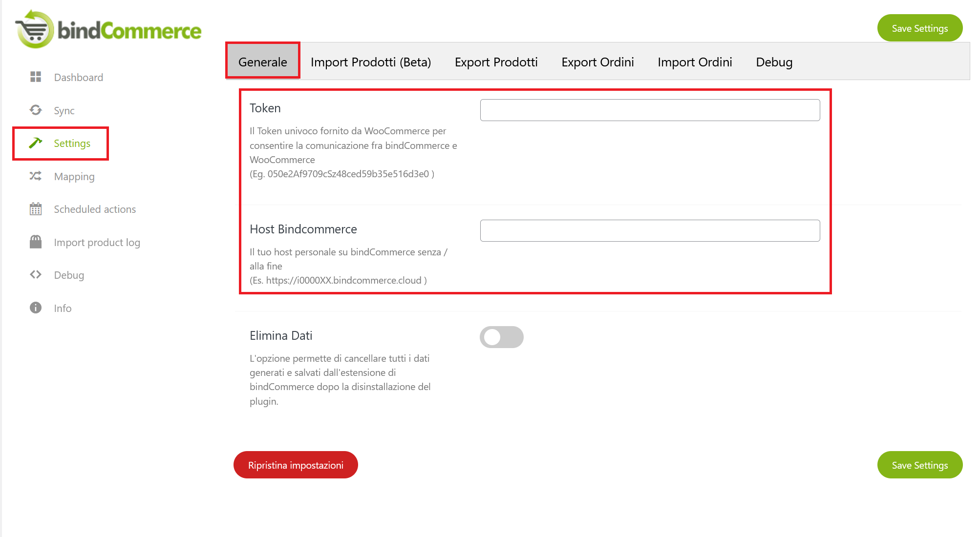Go to the Import Ordini tab
This screenshot has height=537, width=980.
click(695, 62)
